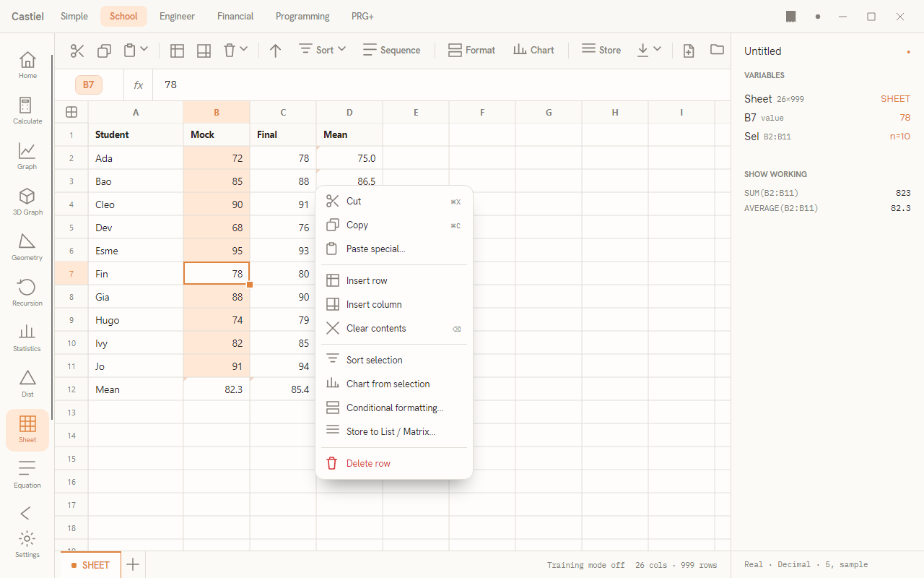Click the Insert column toolbar icon

(204, 51)
